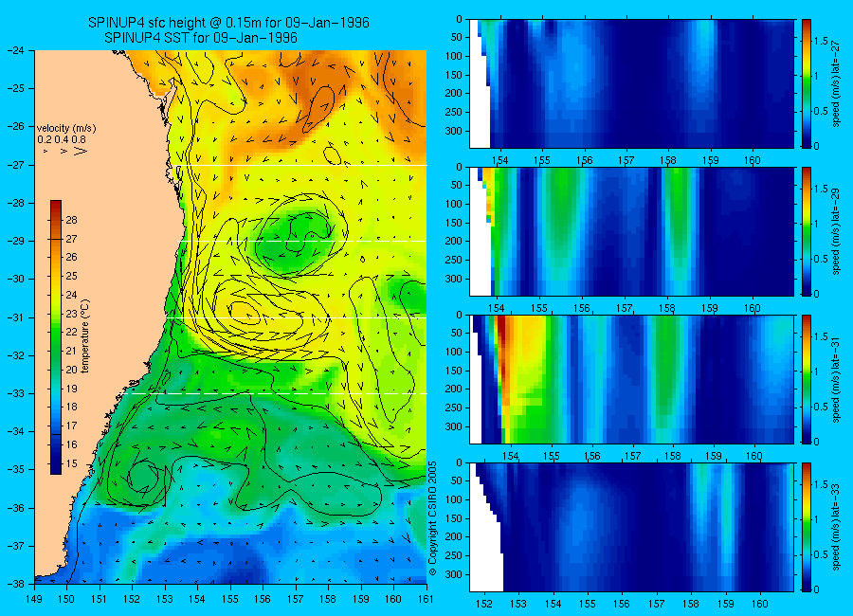
Task: Click the 100 depth label on lat=-31 panel
Action: (x=454, y=353)
